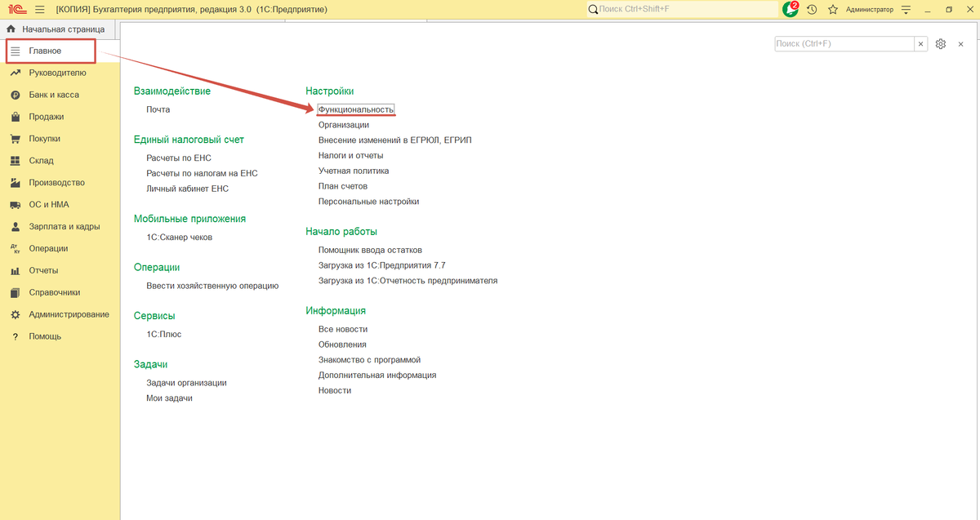The image size is (980, 520).
Task: Click the Склад warehouse icon
Action: [x=15, y=161]
